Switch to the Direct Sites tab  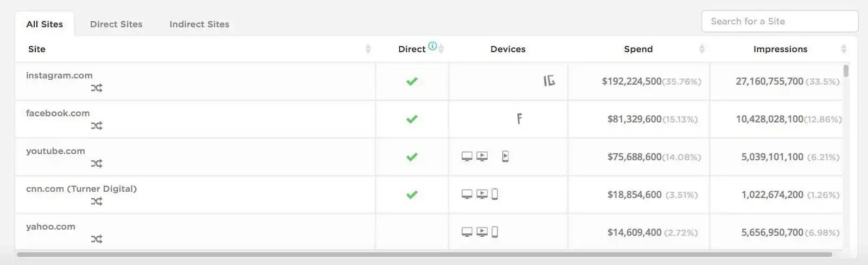(x=116, y=24)
